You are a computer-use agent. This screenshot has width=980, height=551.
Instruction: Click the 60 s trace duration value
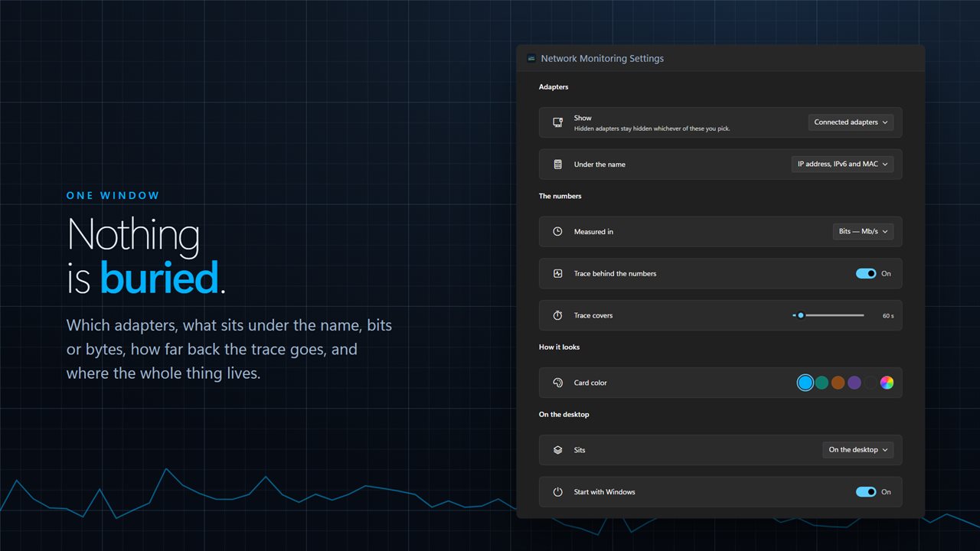point(888,315)
